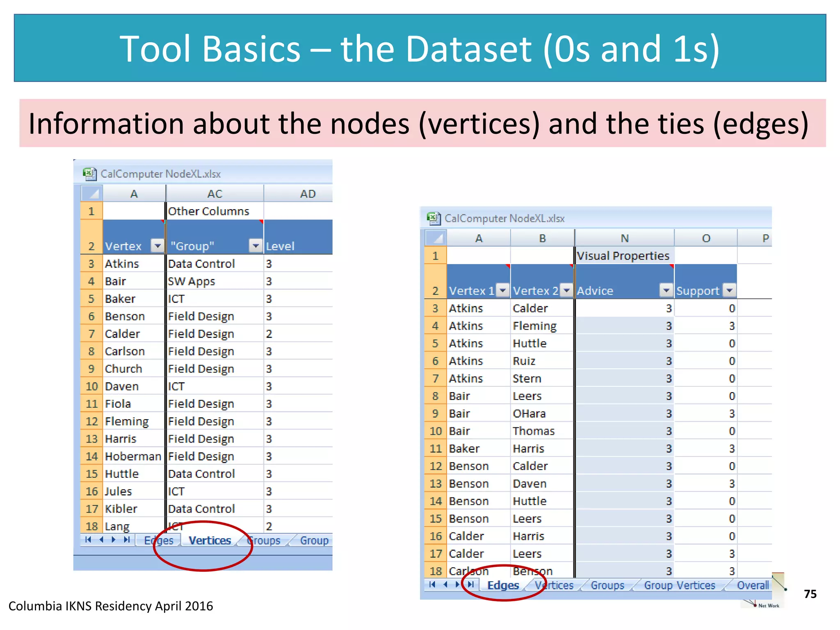The height and width of the screenshot is (630, 840).
Task: Select the 'OHara' Vertex 2 cell
Action: 542,413
